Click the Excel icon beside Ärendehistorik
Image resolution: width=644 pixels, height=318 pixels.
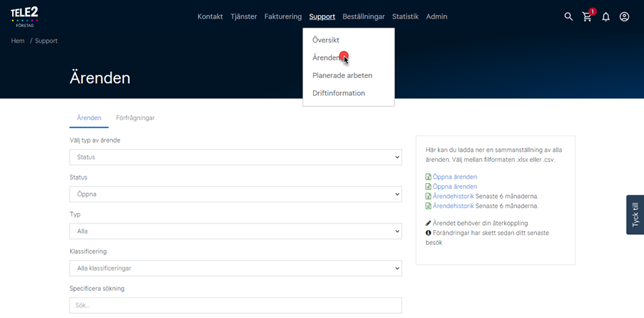[428, 197]
